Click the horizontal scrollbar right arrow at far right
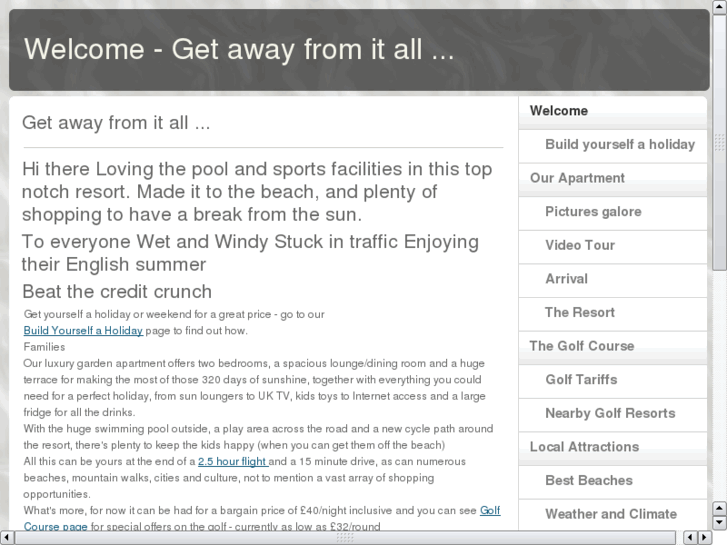This screenshot has width=727, height=545. click(705, 537)
